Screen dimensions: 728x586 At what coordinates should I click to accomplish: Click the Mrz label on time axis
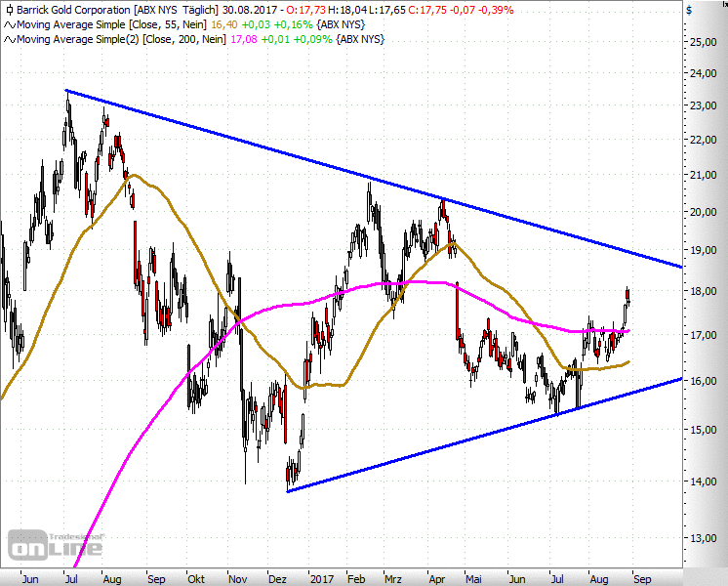(393, 579)
